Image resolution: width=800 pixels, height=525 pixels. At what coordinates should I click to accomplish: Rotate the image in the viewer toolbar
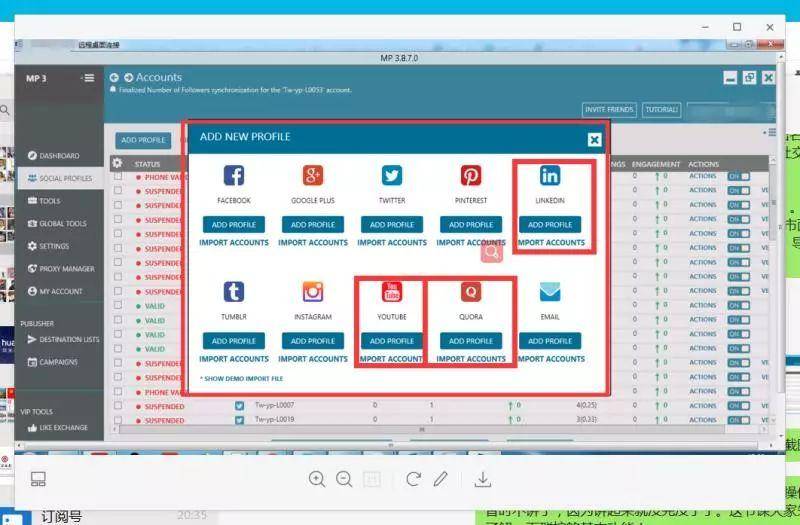click(413, 479)
